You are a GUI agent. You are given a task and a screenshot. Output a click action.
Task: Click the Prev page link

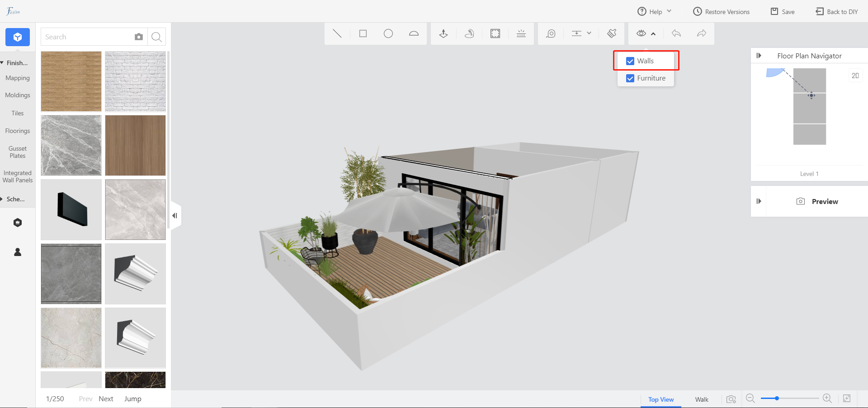(85, 399)
